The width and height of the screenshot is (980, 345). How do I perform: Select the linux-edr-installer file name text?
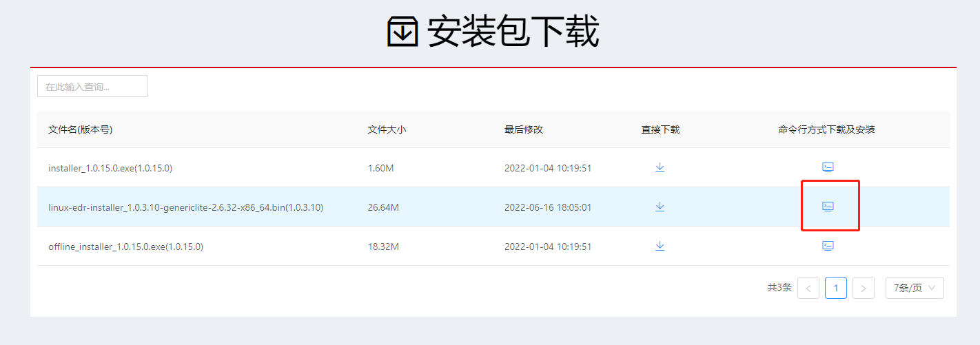(x=185, y=207)
